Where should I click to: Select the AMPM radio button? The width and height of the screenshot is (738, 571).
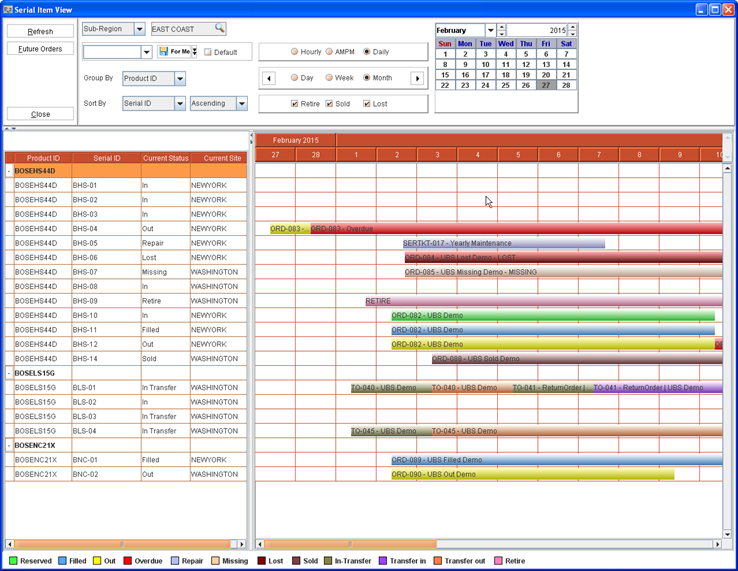pos(329,52)
